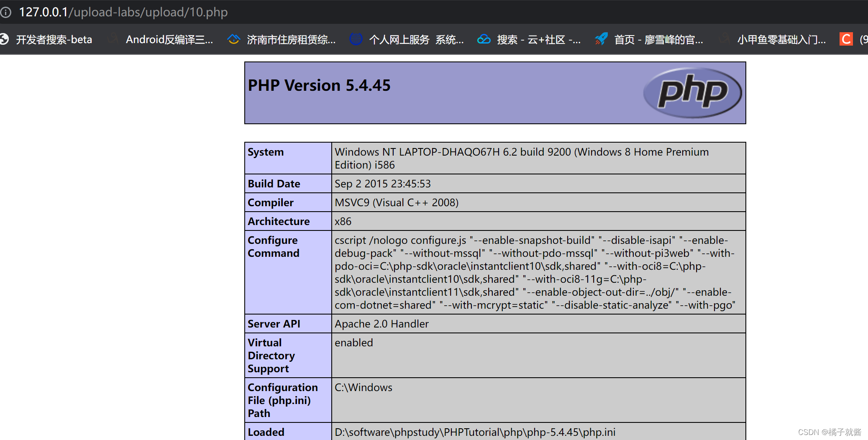Select the 'Sep 2 2015 23:45:53' value

383,184
